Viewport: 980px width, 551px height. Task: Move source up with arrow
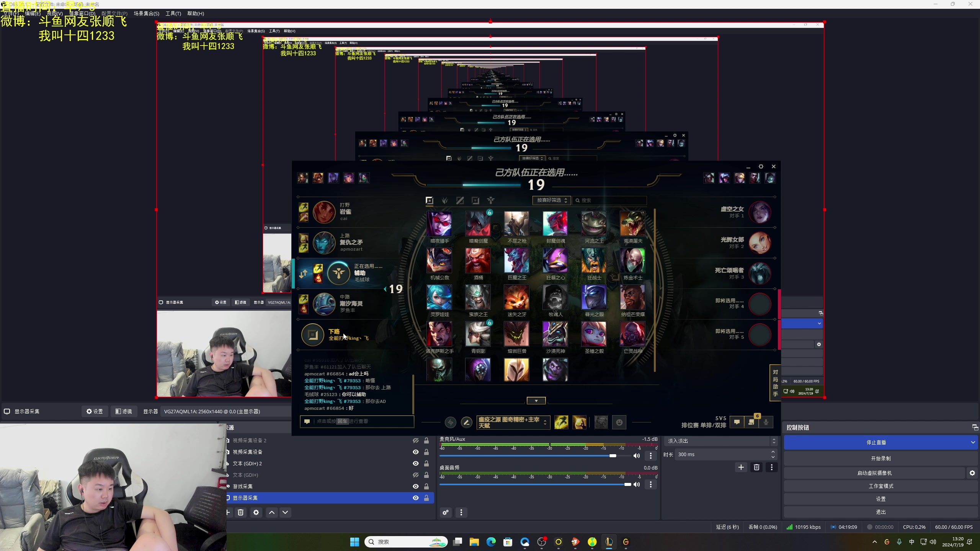click(x=272, y=512)
